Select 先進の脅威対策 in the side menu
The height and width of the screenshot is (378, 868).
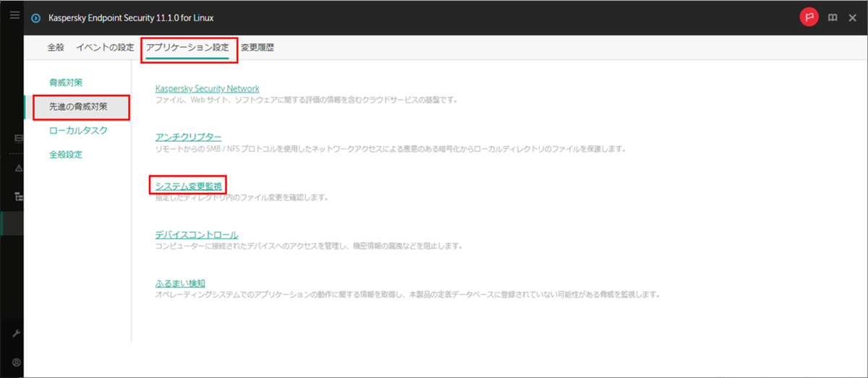(x=78, y=106)
